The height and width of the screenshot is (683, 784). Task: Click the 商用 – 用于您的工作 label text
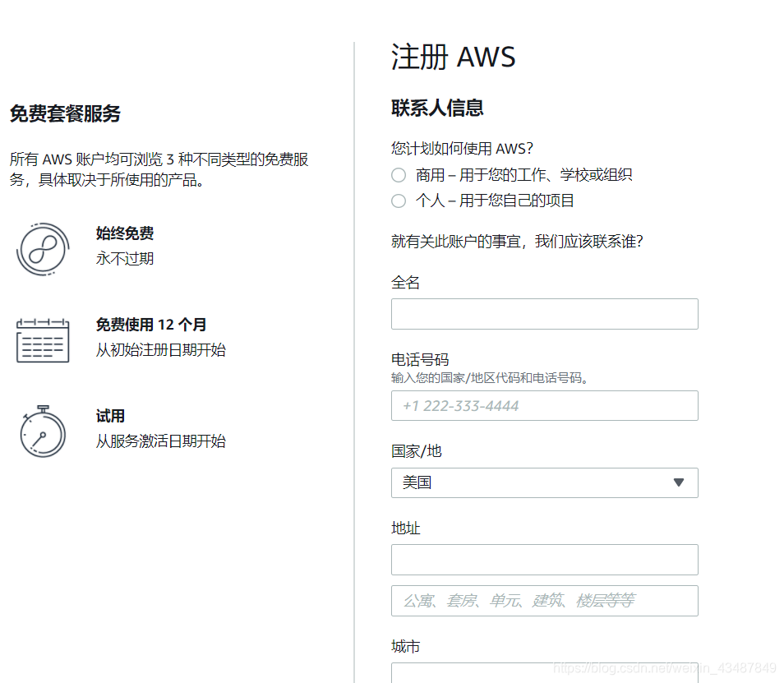tap(524, 175)
